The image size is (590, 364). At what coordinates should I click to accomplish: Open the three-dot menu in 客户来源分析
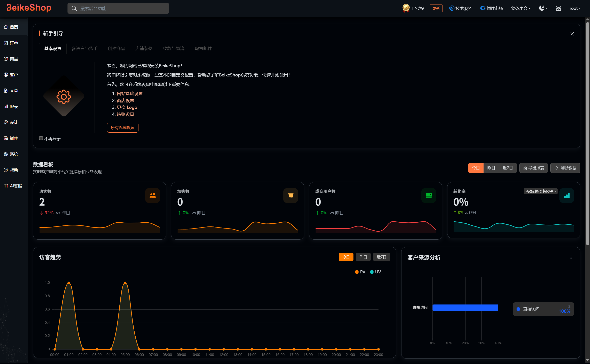[571, 257]
